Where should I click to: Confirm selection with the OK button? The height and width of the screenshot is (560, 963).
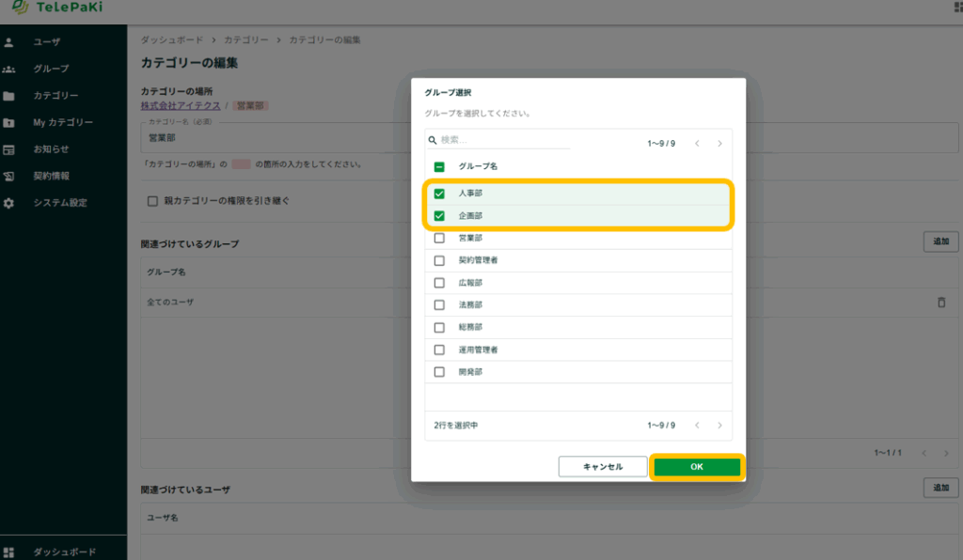tap(697, 467)
